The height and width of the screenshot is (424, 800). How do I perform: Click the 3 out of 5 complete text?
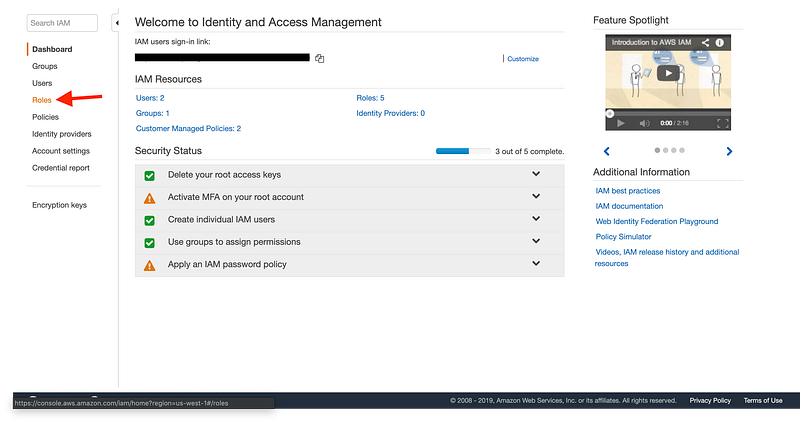(x=530, y=152)
